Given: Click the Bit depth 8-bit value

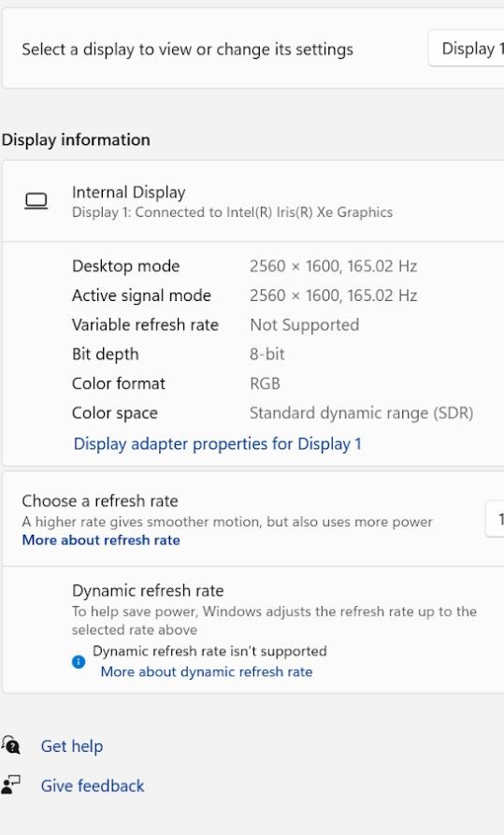Looking at the screenshot, I should click(266, 354).
